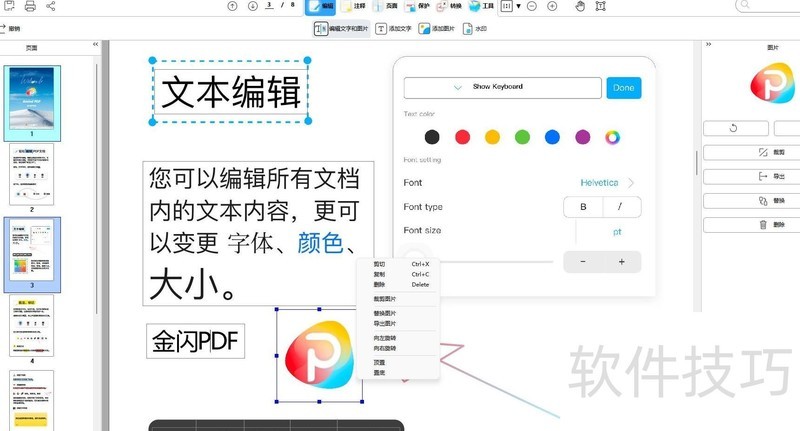Click 删除 (Delete) button in right panel
The width and height of the screenshot is (800, 431).
point(753,224)
